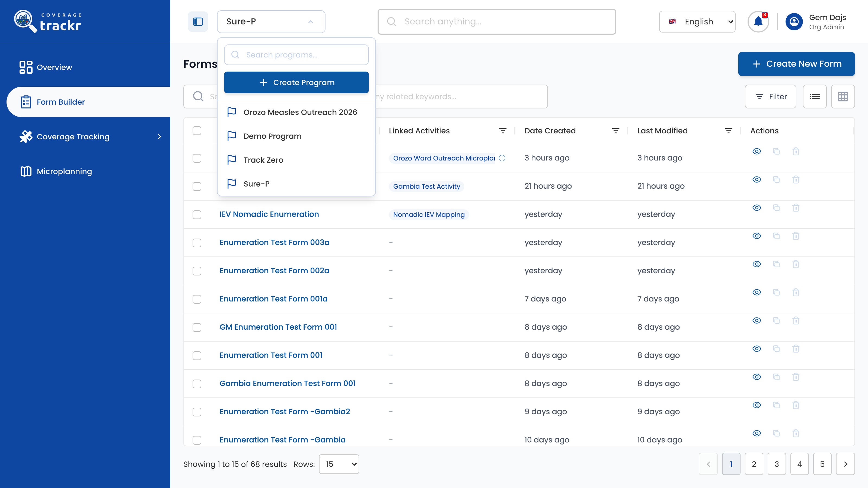Check the Enumeration Test Form -Gambia2 checkbox
Viewport: 868px width, 488px height.
tap(197, 412)
